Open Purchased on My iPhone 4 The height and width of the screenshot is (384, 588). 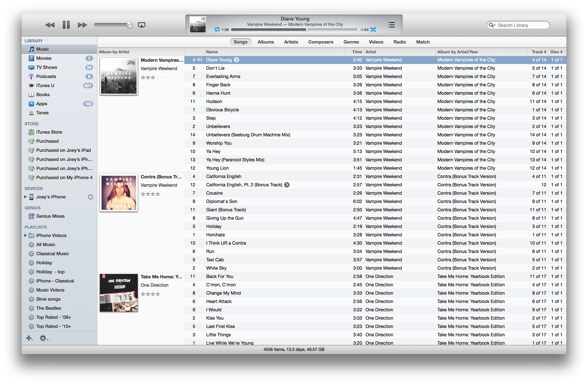59,178
